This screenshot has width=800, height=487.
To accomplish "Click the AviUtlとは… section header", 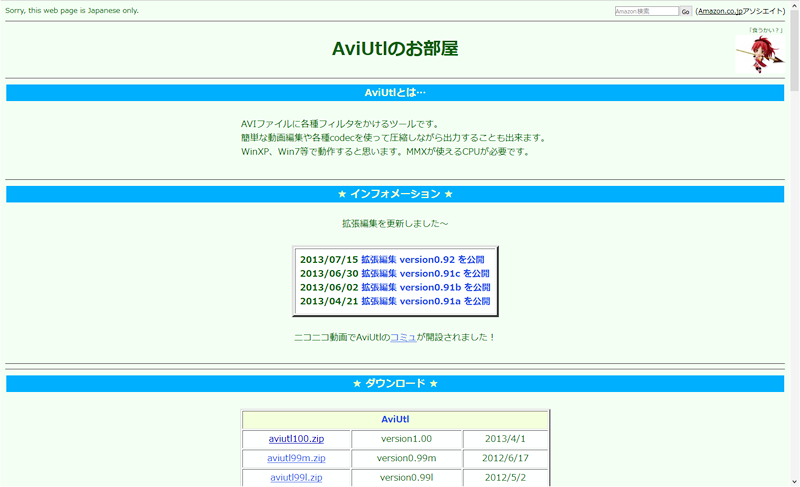I will pyautogui.click(x=395, y=92).
